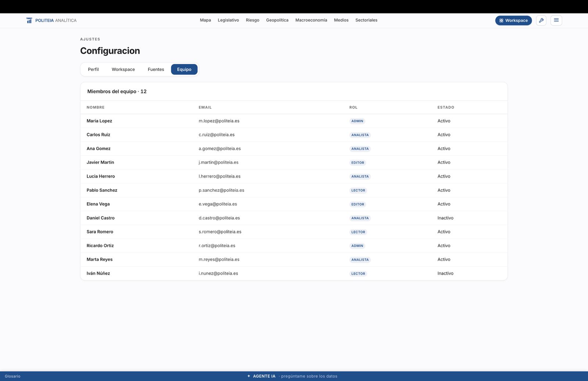Screen dimensions: 588x381
Task: Click email c.ruiz@politeia.es
Action: (216, 135)
